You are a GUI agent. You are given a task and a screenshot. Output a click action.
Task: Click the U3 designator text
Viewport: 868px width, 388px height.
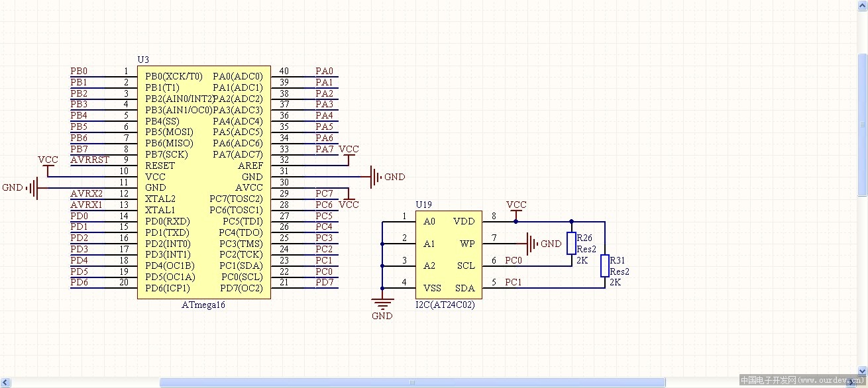tap(143, 60)
